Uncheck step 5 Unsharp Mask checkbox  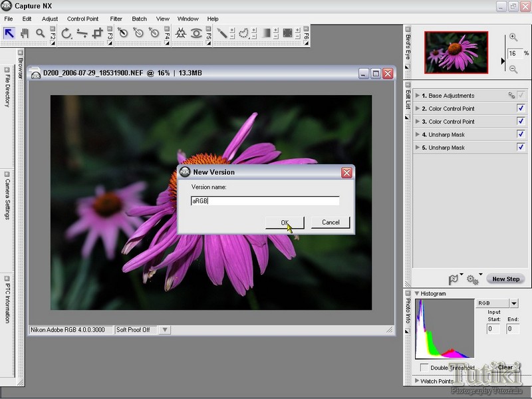pyautogui.click(x=521, y=147)
